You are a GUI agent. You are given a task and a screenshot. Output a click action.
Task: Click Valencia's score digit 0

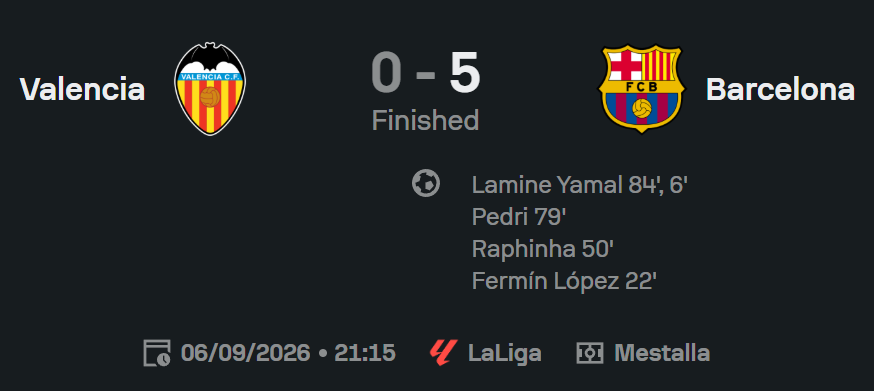[387, 74]
